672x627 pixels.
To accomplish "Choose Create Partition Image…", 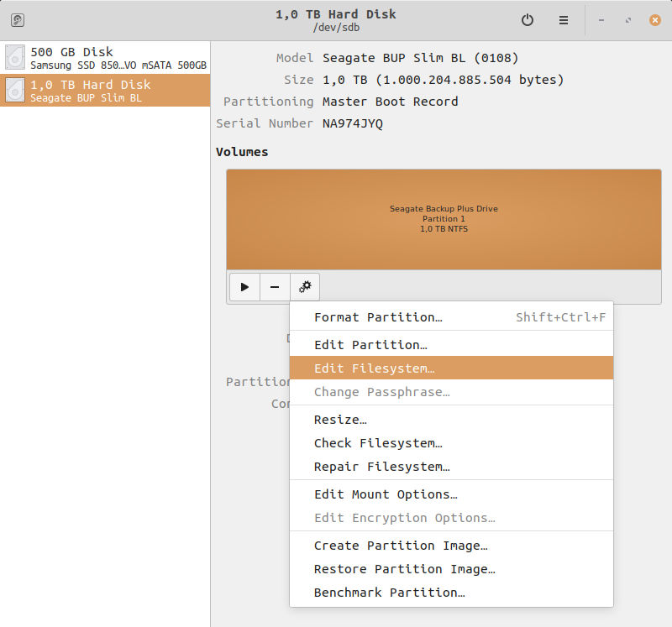I will 451,546.
